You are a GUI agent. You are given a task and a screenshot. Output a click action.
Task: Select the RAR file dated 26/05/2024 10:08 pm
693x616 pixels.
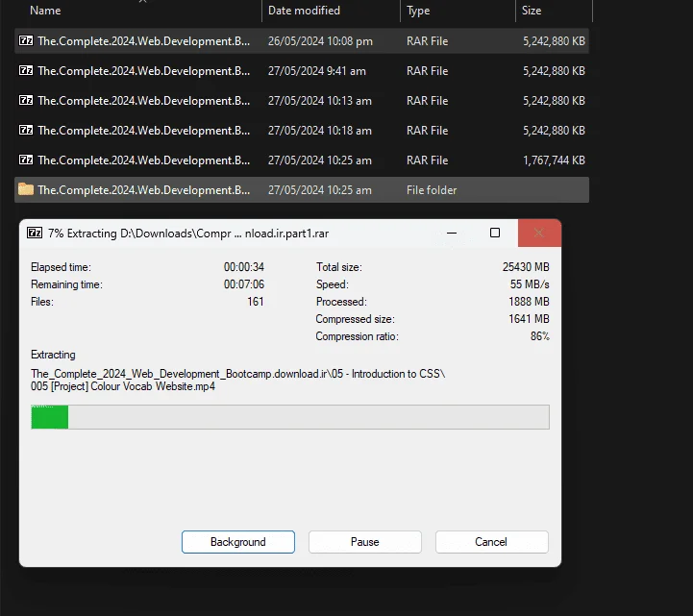click(302, 41)
